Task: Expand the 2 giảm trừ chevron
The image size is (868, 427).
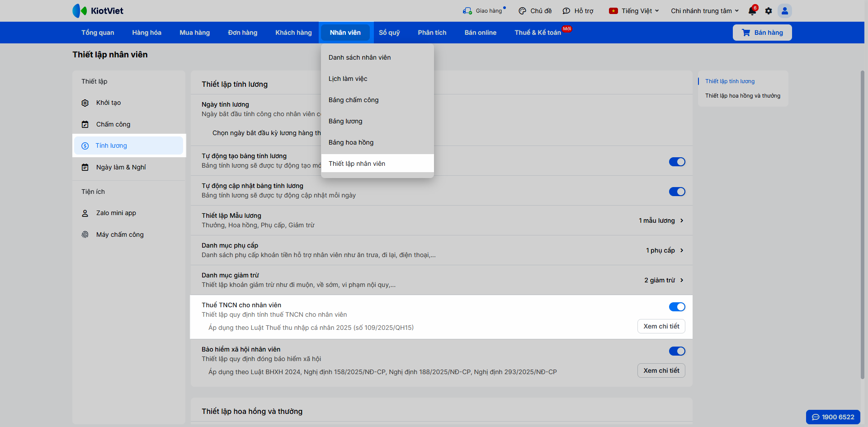Action: [x=682, y=280]
